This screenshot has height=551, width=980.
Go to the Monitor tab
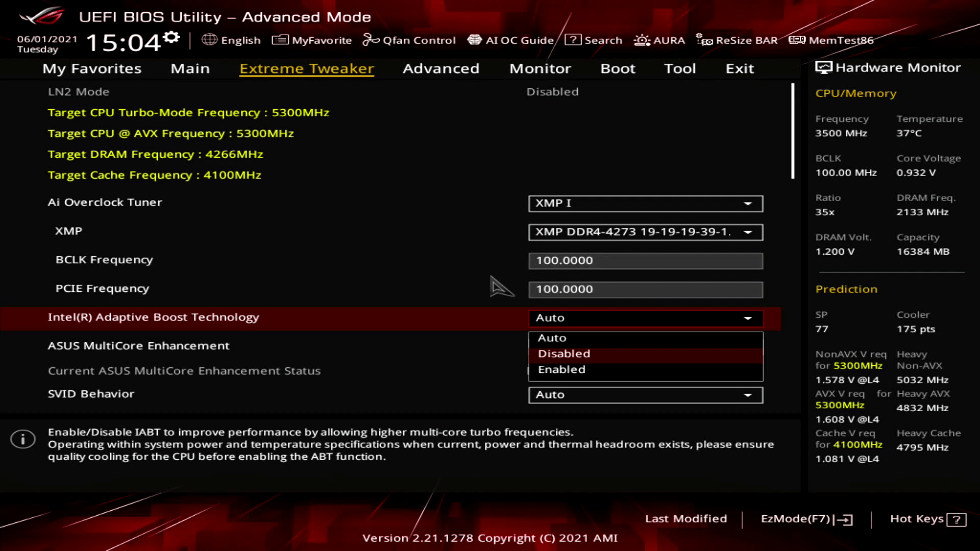click(540, 68)
